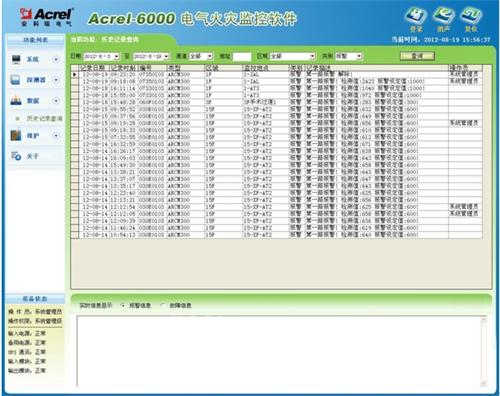500x396 pixels.
Task: Click the 查询 query button
Action: (x=417, y=56)
